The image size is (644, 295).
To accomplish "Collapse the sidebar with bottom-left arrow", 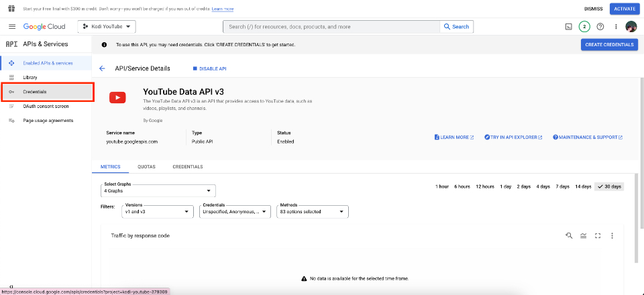I will 11,287.
